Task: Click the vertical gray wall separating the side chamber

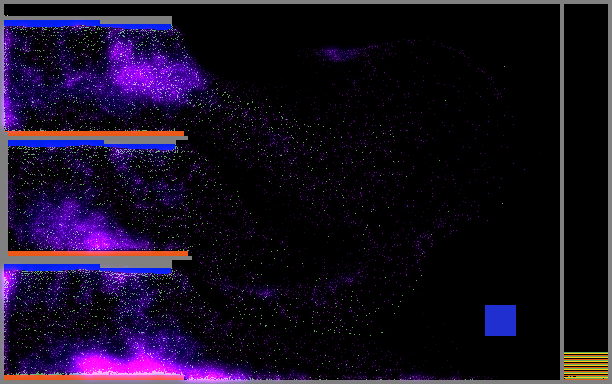Action: [x=562, y=192]
